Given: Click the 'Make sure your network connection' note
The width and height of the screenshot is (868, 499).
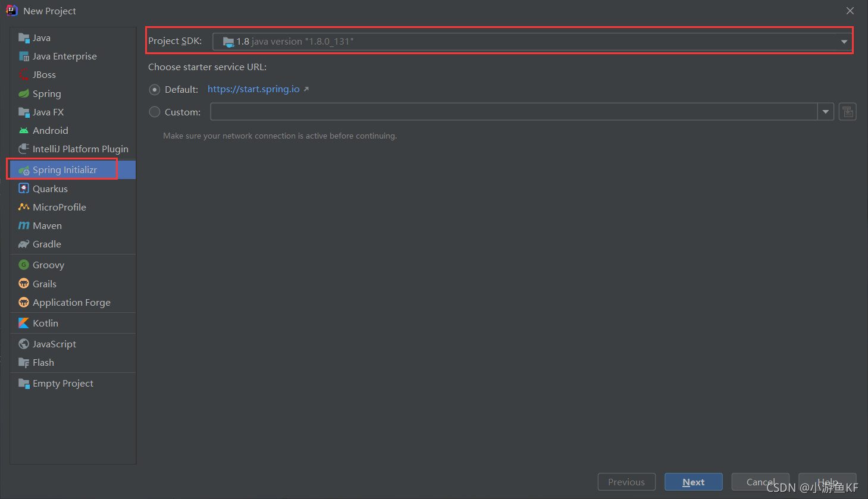Looking at the screenshot, I should (x=280, y=136).
